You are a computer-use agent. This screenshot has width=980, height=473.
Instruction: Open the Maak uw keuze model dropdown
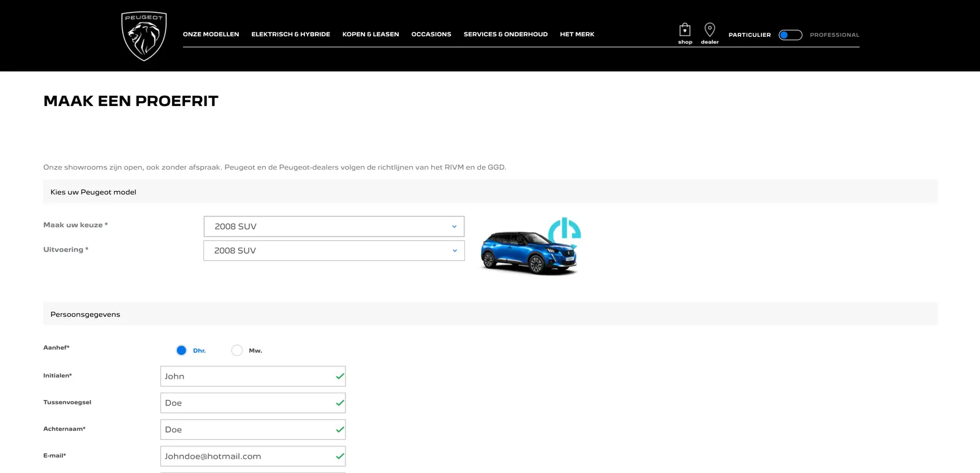334,226
